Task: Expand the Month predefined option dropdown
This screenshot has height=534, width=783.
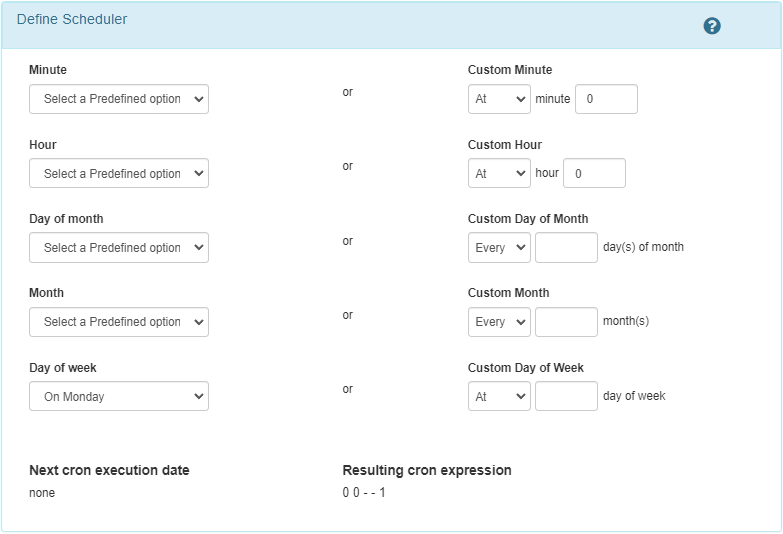Action: tap(119, 321)
